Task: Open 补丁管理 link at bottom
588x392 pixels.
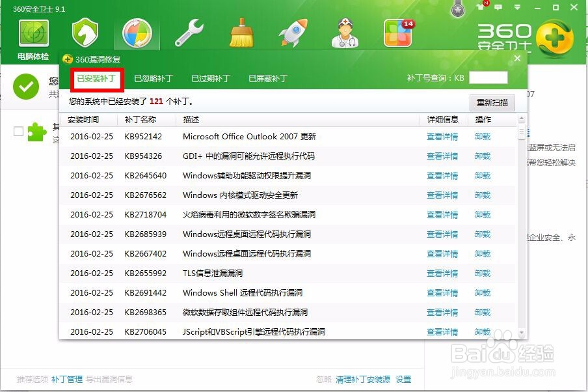Action: click(x=67, y=379)
